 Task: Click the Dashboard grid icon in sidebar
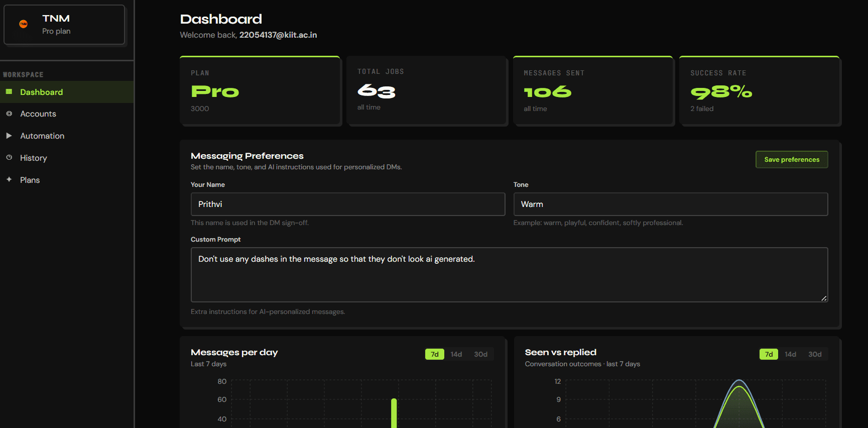coord(9,91)
